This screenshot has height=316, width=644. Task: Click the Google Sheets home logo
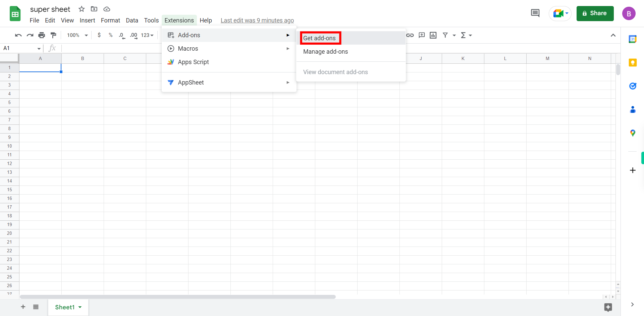(15, 14)
